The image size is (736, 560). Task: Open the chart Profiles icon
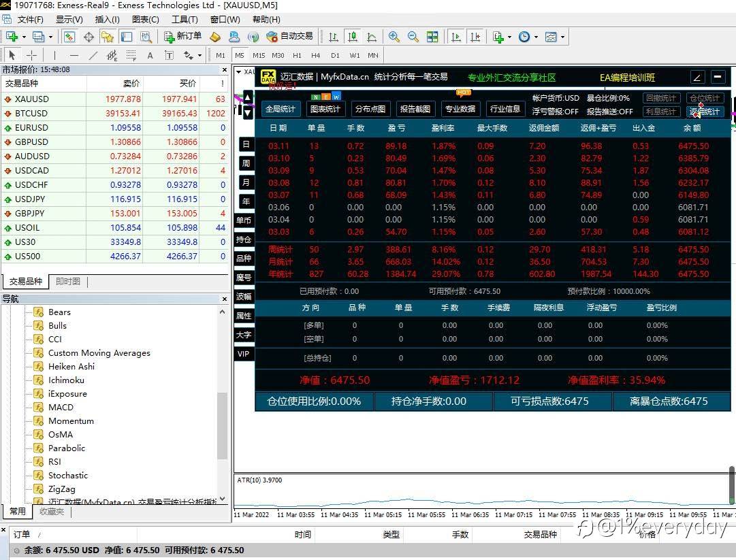pos(39,37)
